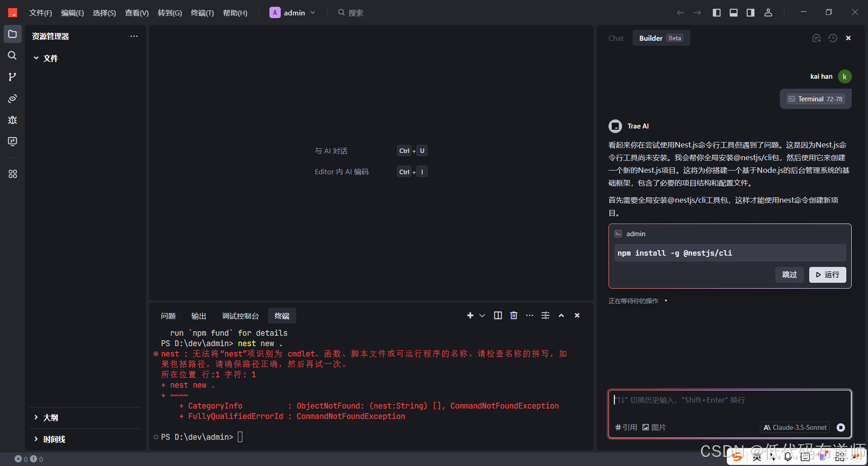Collapse the 文件 section in Explorer
This screenshot has width=868, height=466.
(x=46, y=58)
